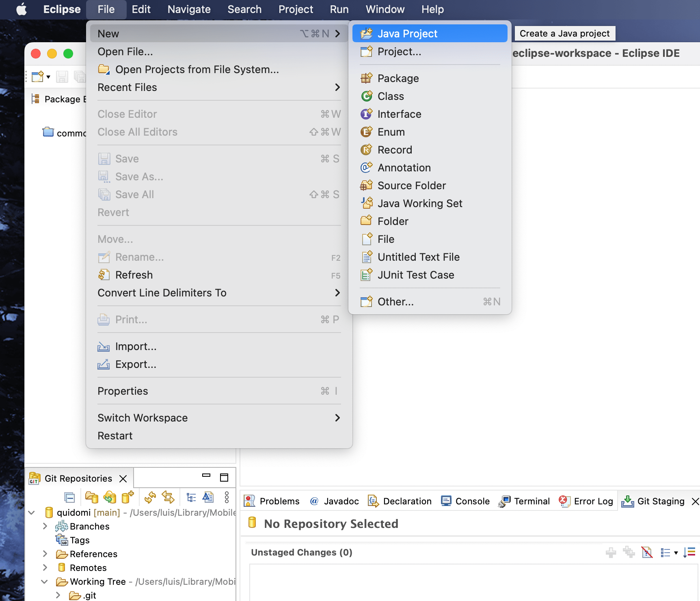Maximize the Git Repositories panel
This screenshot has height=601, width=700.
tap(224, 478)
